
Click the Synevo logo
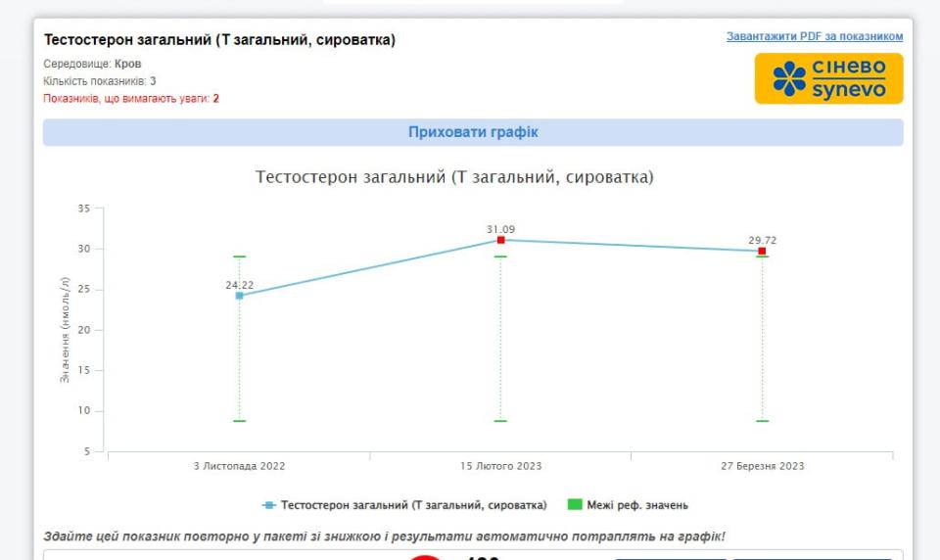(x=828, y=78)
